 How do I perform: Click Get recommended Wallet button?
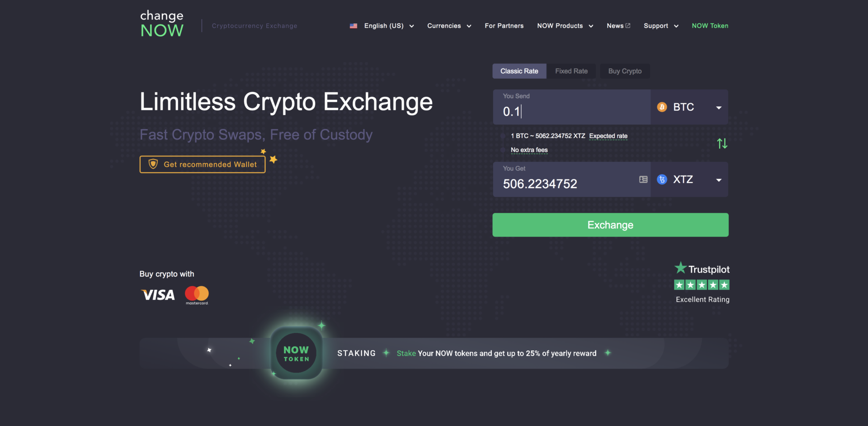[203, 164]
